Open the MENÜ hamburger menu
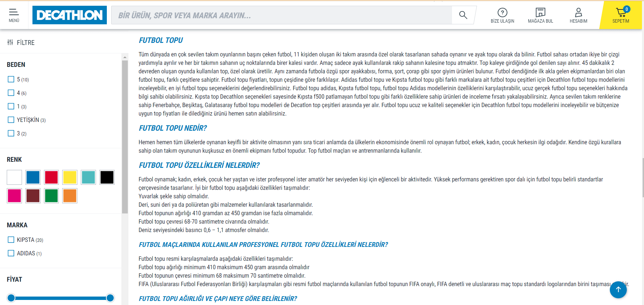Image resolution: width=644 pixels, height=305 pixels. point(14,12)
